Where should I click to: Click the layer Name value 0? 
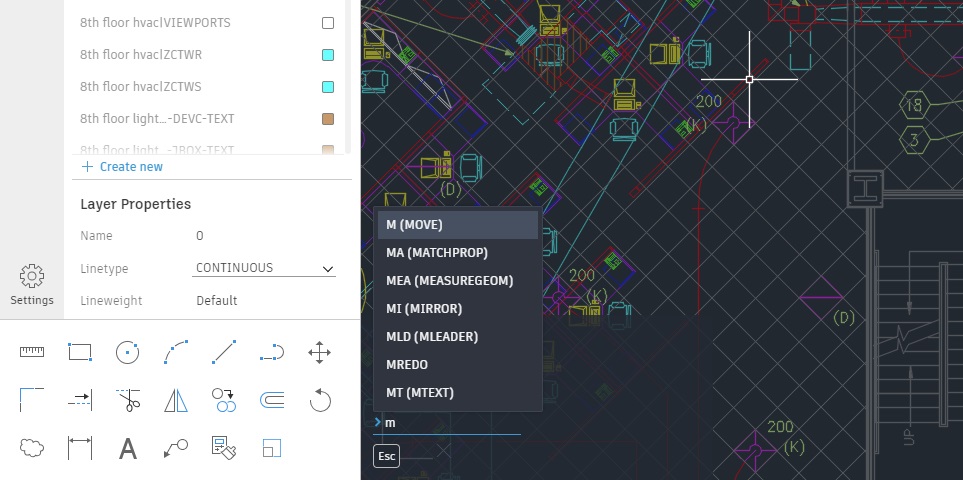click(x=200, y=236)
